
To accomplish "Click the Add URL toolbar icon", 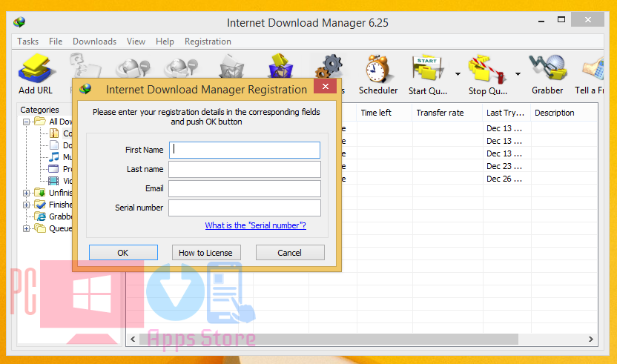I will click(x=36, y=68).
